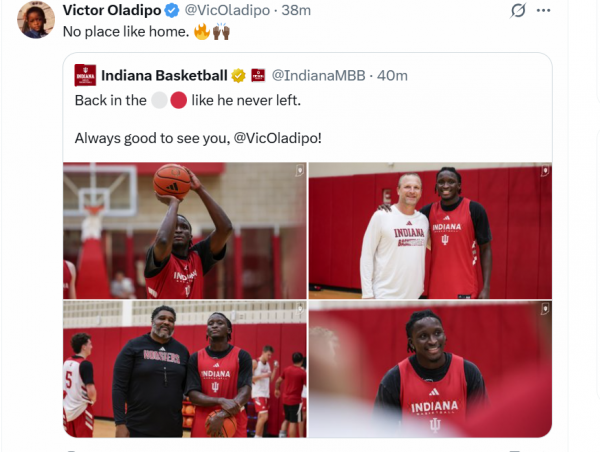
Task: Click the gold verified badge on Indiana Basketball
Action: [x=238, y=75]
